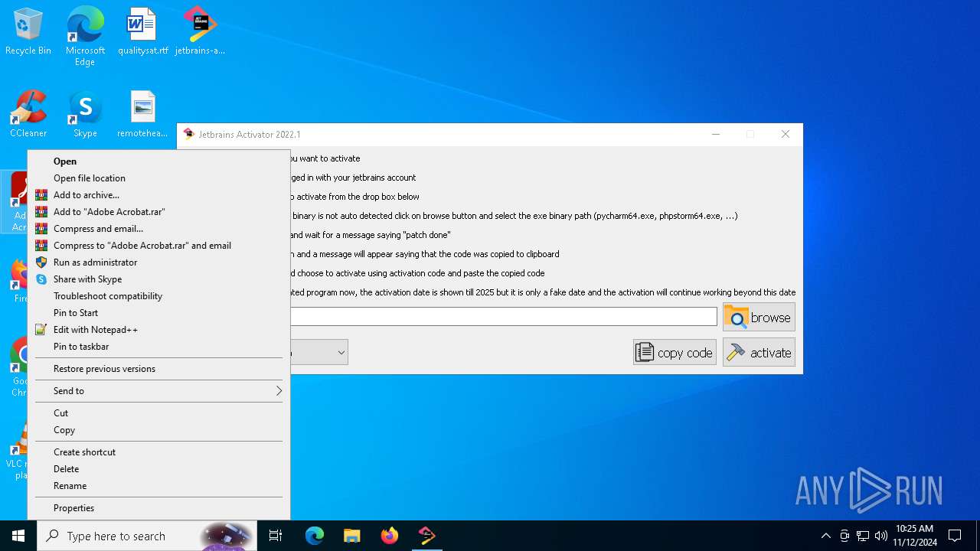
Task: Select the remotehea... image file icon
Action: (x=142, y=115)
